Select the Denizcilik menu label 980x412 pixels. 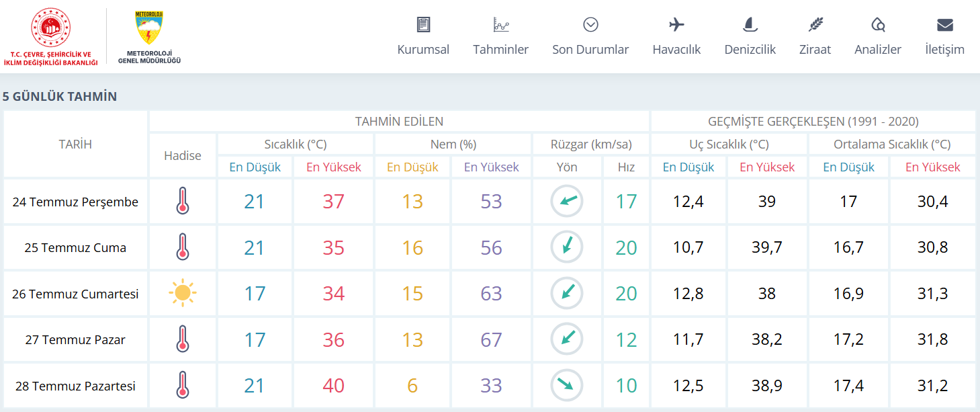pyautogui.click(x=750, y=50)
